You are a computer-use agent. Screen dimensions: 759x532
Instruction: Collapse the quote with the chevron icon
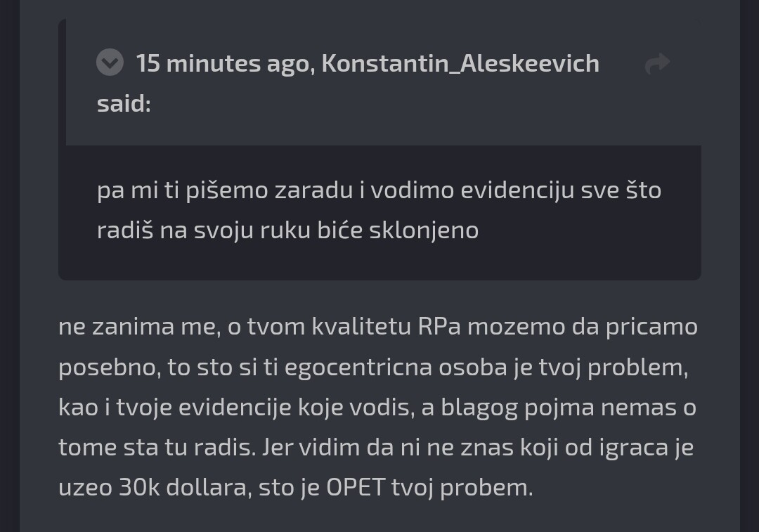[110, 63]
